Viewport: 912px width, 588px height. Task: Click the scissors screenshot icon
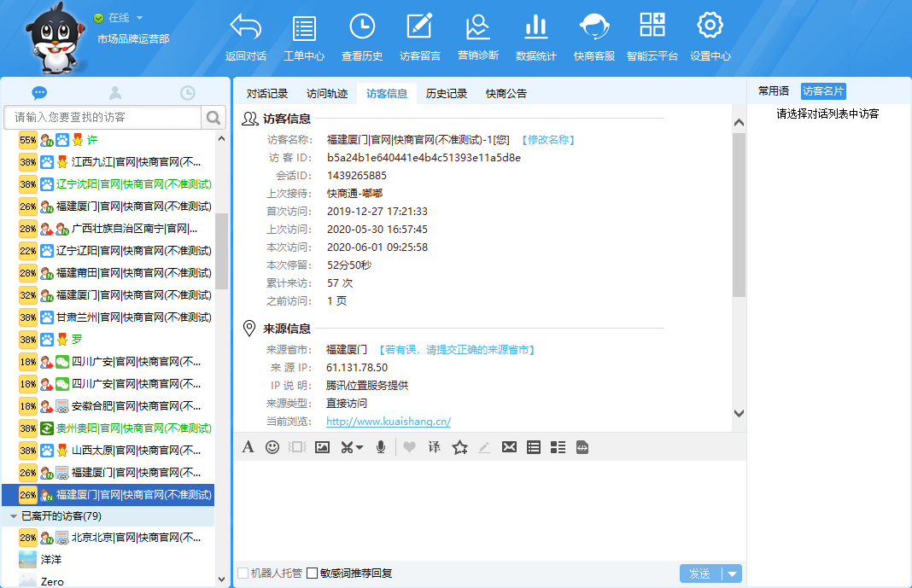pyautogui.click(x=348, y=447)
